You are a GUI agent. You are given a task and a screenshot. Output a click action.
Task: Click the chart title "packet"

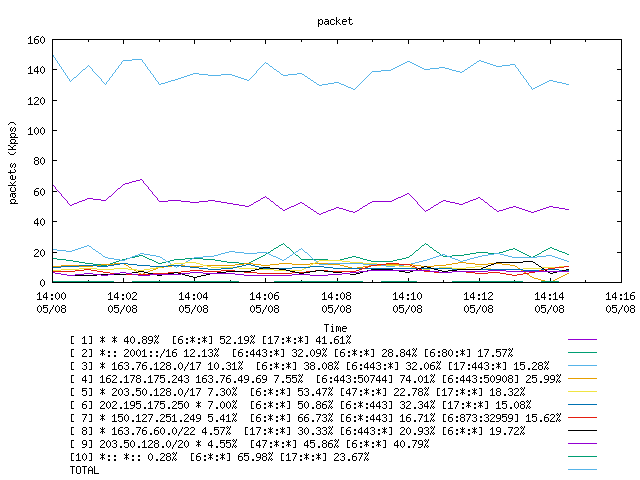pos(335,21)
